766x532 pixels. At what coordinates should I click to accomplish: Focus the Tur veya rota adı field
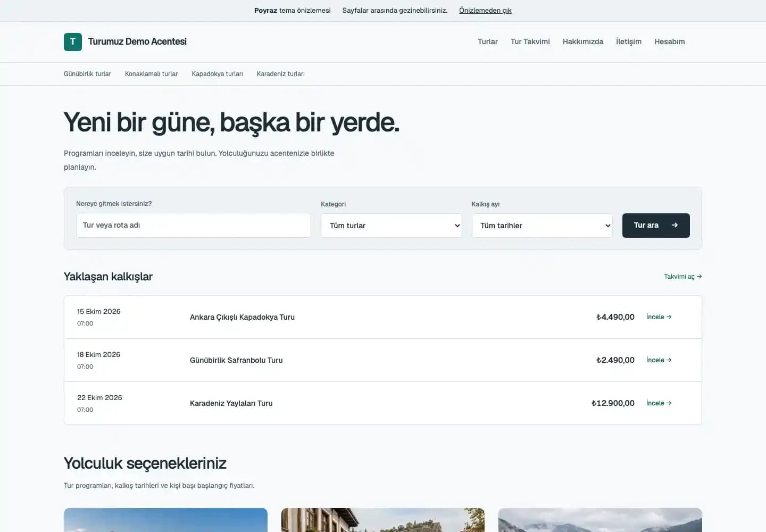pyautogui.click(x=194, y=226)
